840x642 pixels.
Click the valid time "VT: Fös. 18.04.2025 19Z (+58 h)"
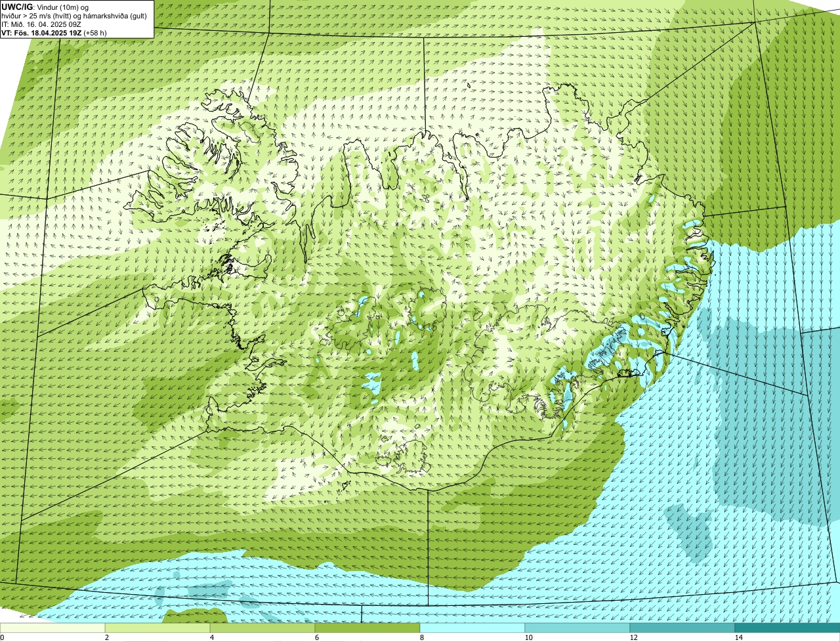coord(54,33)
